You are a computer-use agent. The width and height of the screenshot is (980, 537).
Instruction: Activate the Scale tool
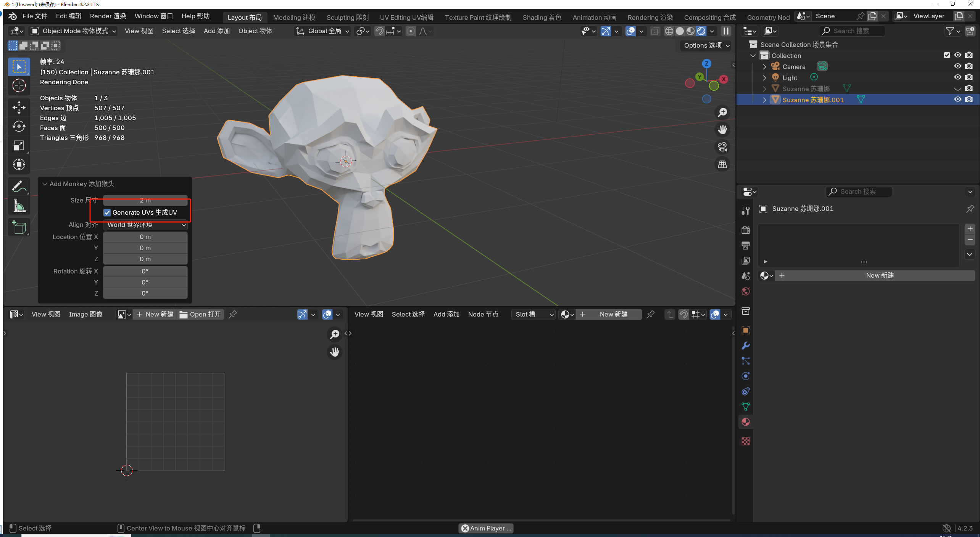(x=19, y=146)
